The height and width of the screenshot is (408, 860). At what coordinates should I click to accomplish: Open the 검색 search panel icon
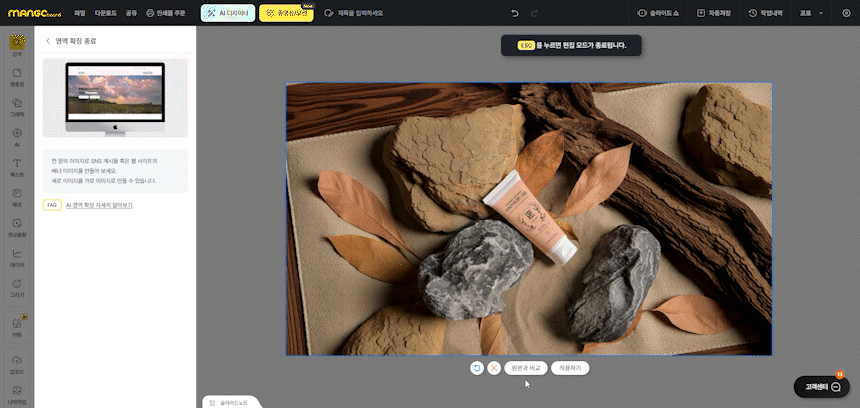click(x=17, y=45)
